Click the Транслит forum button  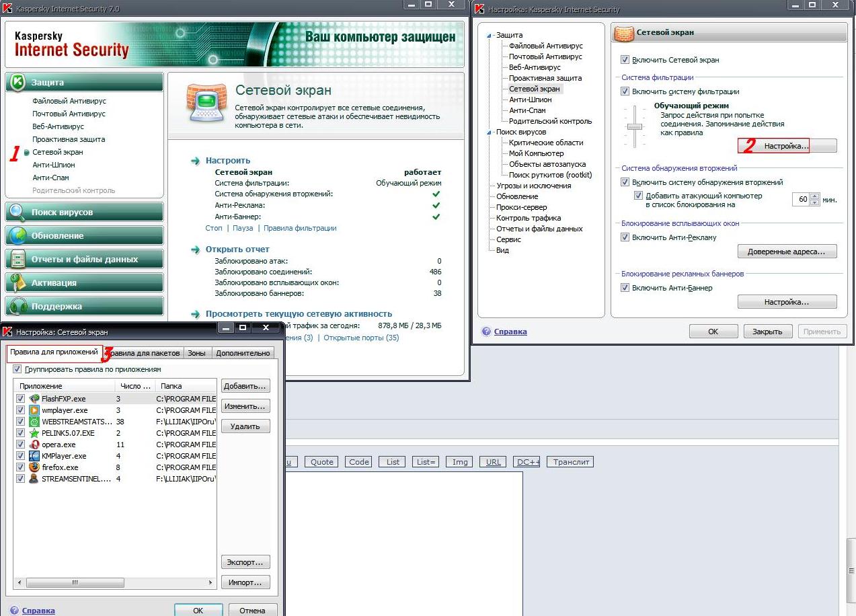click(x=571, y=462)
